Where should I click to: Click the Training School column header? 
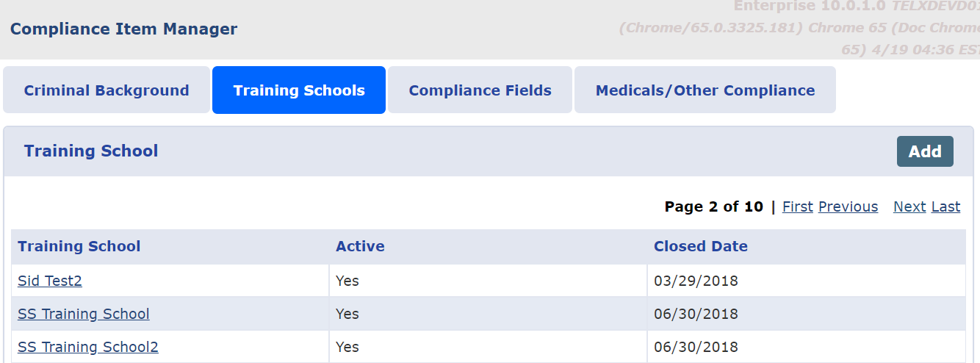[x=79, y=246]
